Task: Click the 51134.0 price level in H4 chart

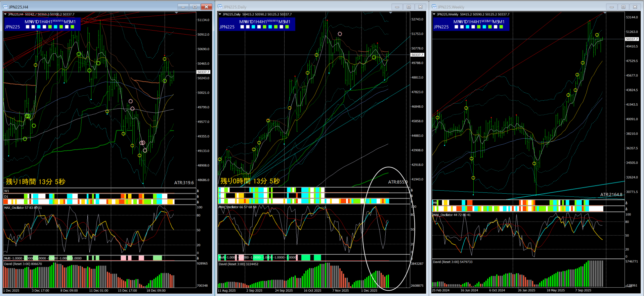Action: [203, 20]
